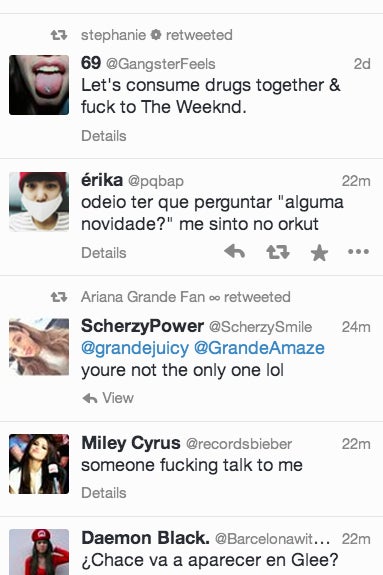Open Daemon Black's red cap avatar
The width and height of the screenshot is (383, 575).
coord(39,552)
